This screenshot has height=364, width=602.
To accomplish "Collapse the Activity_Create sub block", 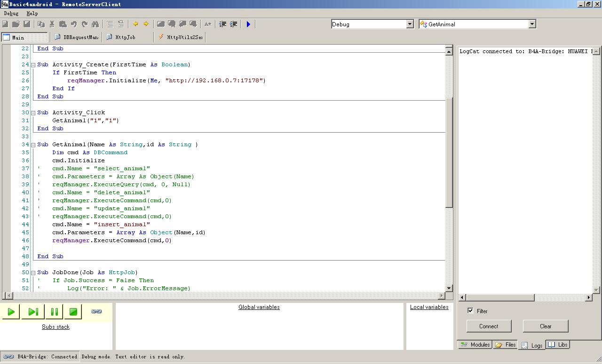I will click(x=33, y=64).
